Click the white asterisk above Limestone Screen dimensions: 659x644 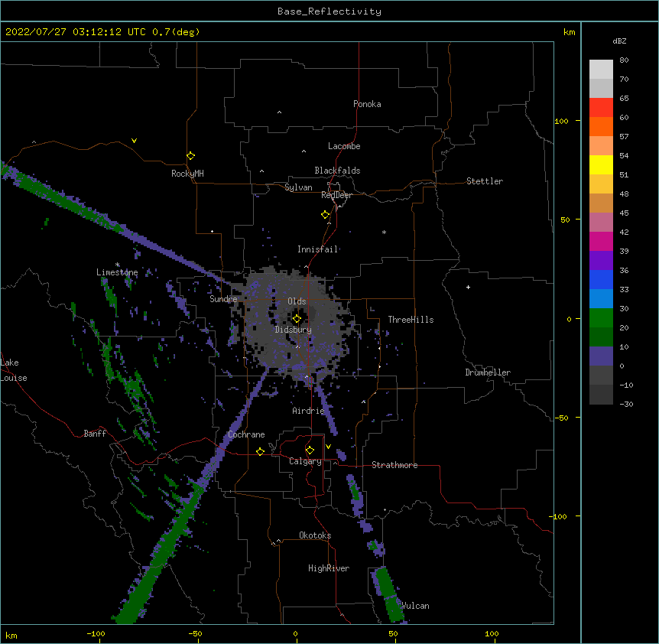point(118,265)
